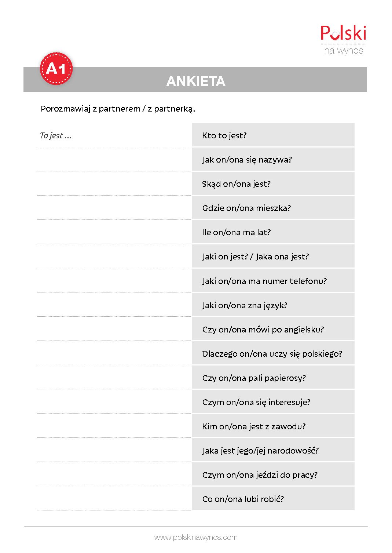This screenshot has width=392, height=553.
Task: Click the 'To jest ...' answer line
Action: pos(114,135)
